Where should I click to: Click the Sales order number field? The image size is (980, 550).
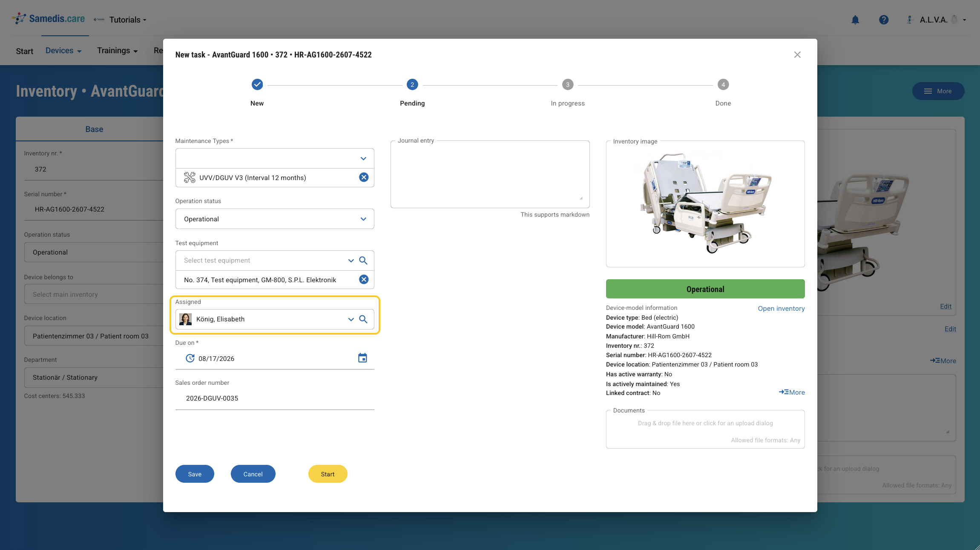pos(275,398)
